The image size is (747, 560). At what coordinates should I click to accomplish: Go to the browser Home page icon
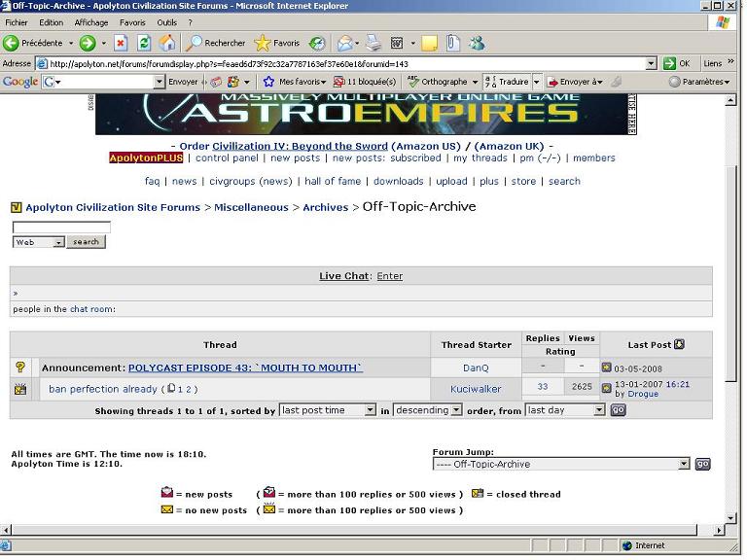(167, 43)
